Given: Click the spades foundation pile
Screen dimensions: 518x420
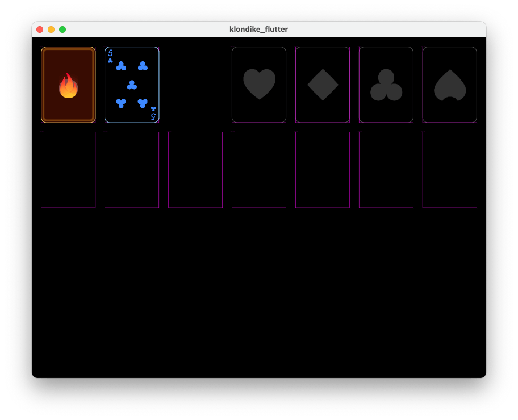Looking at the screenshot, I should click(x=450, y=85).
